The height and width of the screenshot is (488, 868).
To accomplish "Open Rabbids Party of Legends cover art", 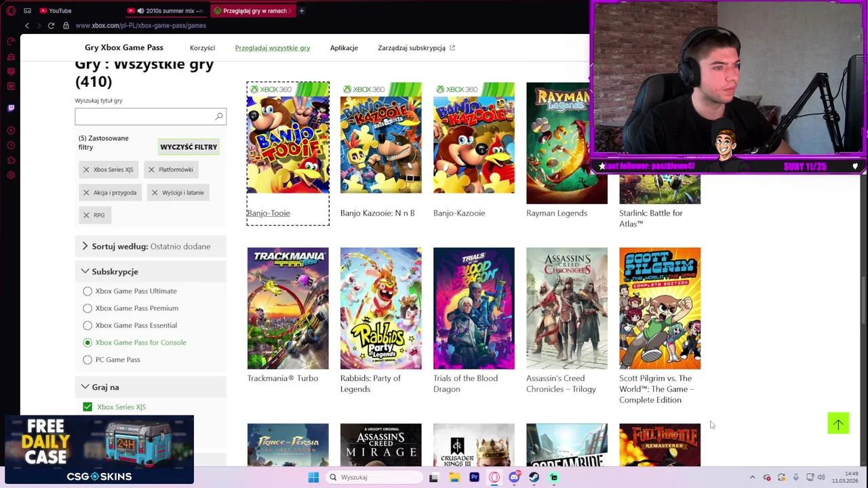I will click(380, 308).
